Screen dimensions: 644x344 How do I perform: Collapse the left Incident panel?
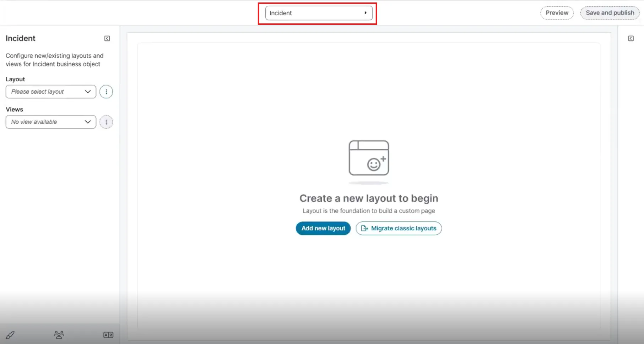[107, 38]
